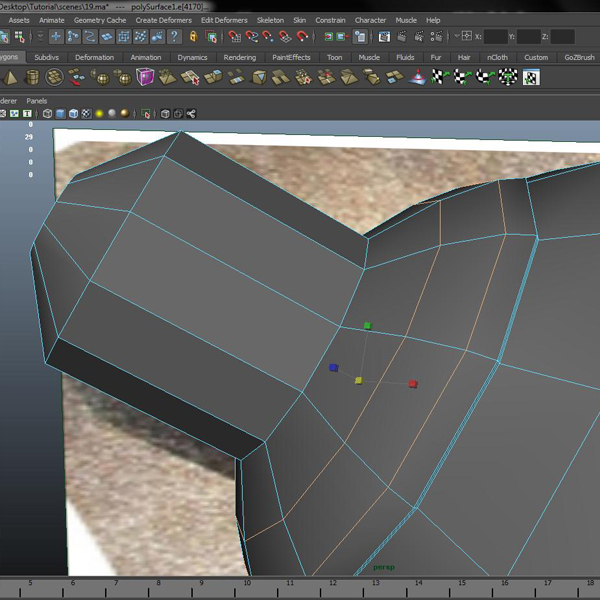Apply automatic UV mapping checker icon
This screenshot has height=600, width=600.
[508, 77]
